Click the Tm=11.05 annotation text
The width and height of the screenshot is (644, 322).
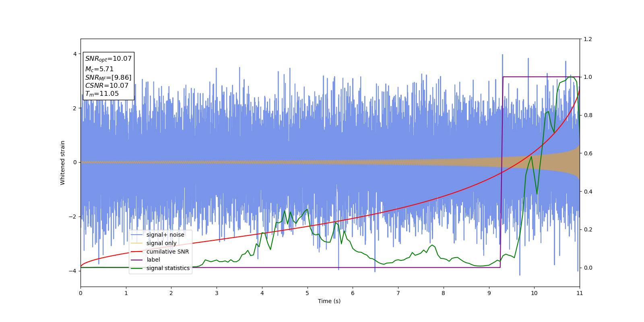(102, 94)
